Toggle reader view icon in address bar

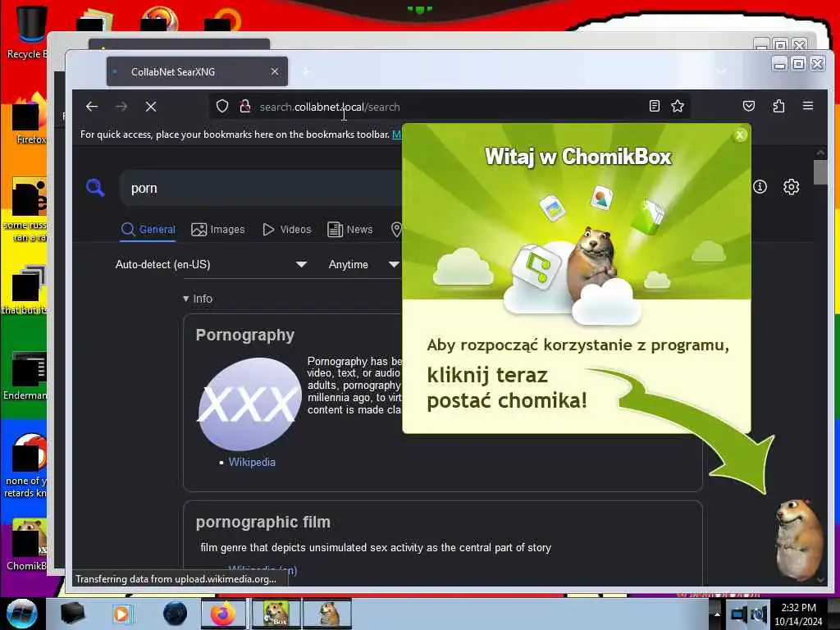point(654,106)
